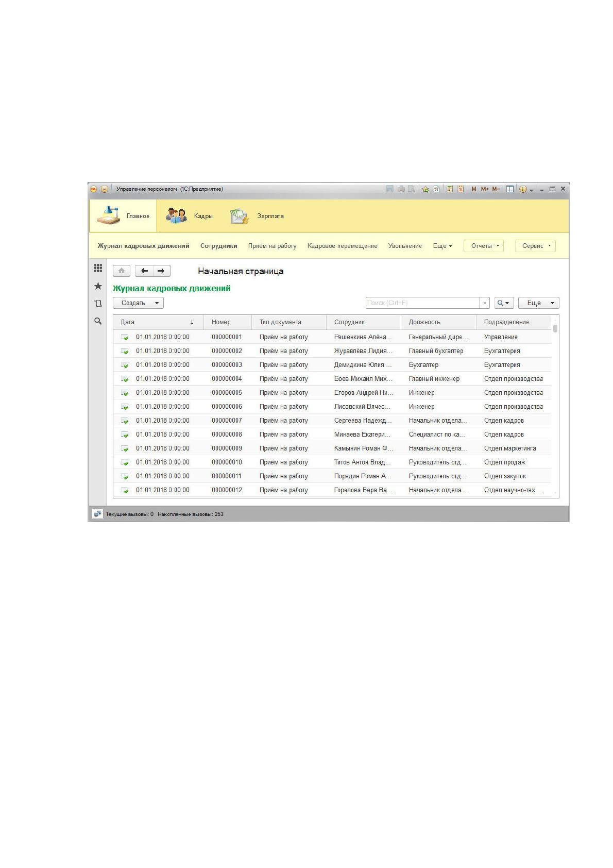This screenshot has height=868, width=613.
Task: Open the Приём на работу command
Action: pos(272,246)
